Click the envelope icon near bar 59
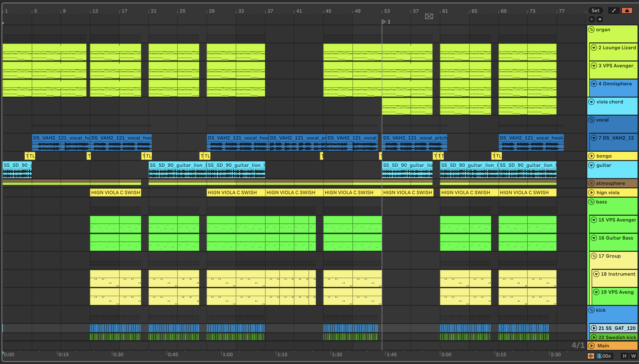Viewport: 639px width, 364px height. pyautogui.click(x=429, y=17)
